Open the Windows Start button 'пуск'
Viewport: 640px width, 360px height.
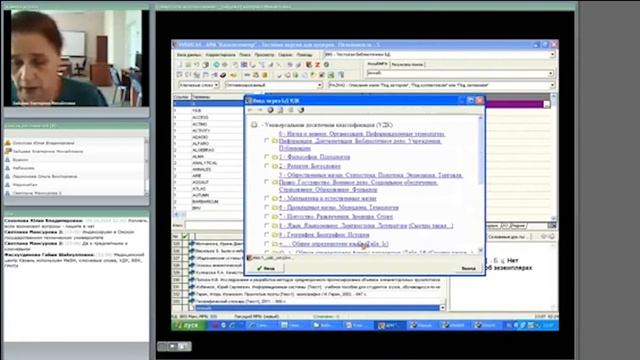[x=187, y=325]
